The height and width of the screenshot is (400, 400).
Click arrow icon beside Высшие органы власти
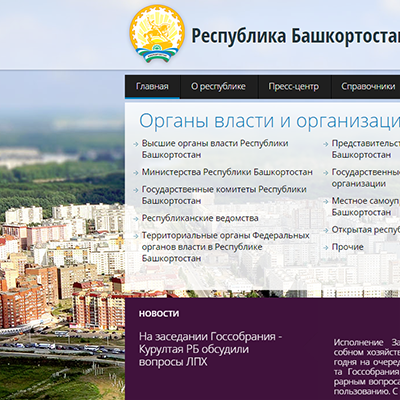pos(136,144)
